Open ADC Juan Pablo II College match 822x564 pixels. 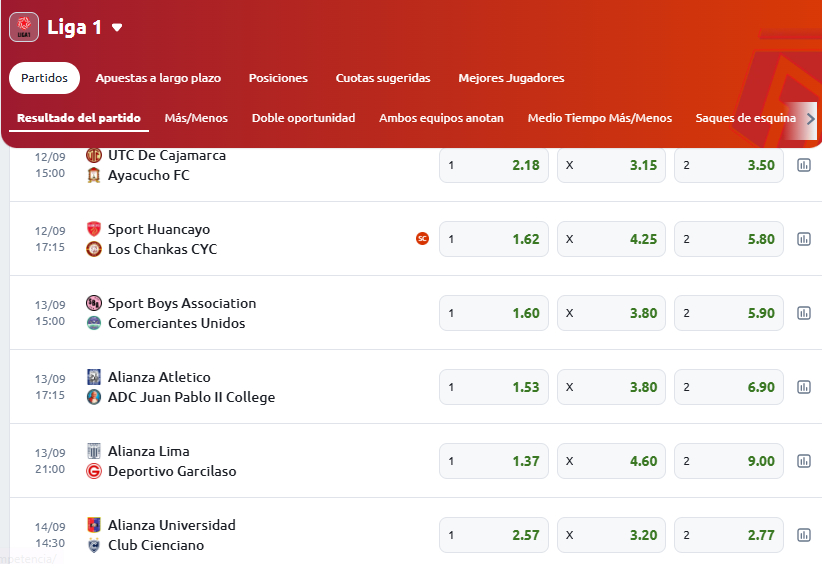click(x=191, y=397)
